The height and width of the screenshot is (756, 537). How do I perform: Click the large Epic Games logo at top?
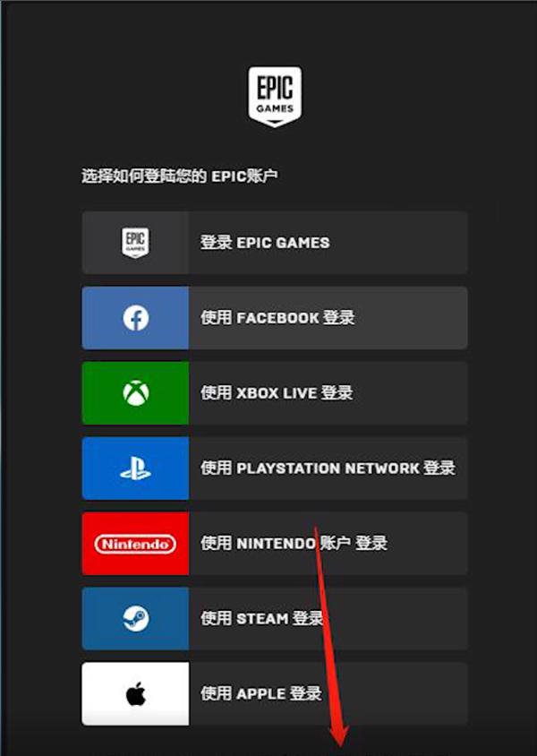[x=275, y=97]
